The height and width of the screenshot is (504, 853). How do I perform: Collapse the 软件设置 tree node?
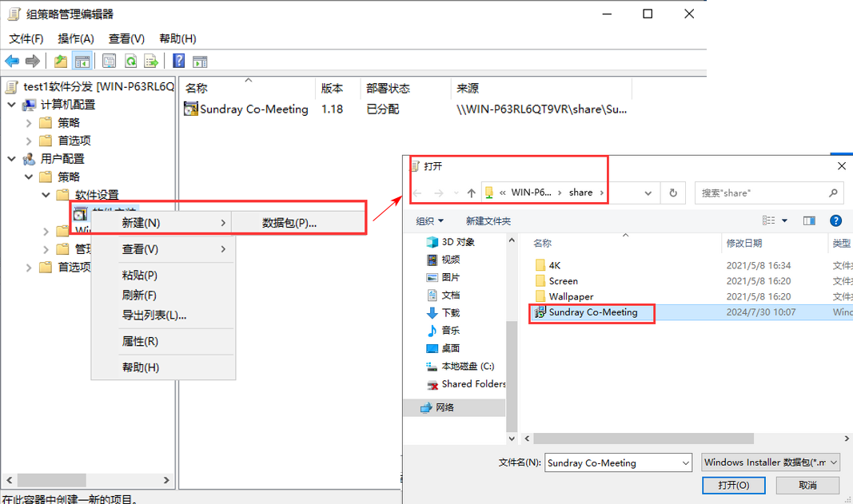(x=46, y=195)
